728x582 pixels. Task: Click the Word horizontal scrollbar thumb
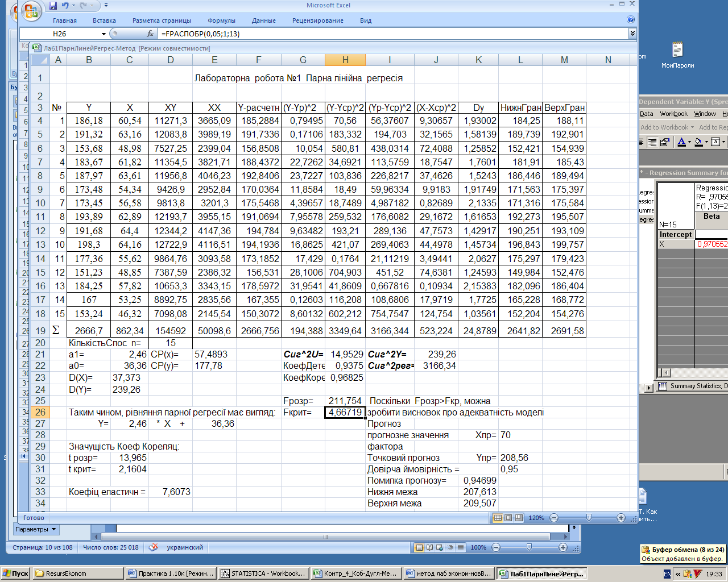326,537
